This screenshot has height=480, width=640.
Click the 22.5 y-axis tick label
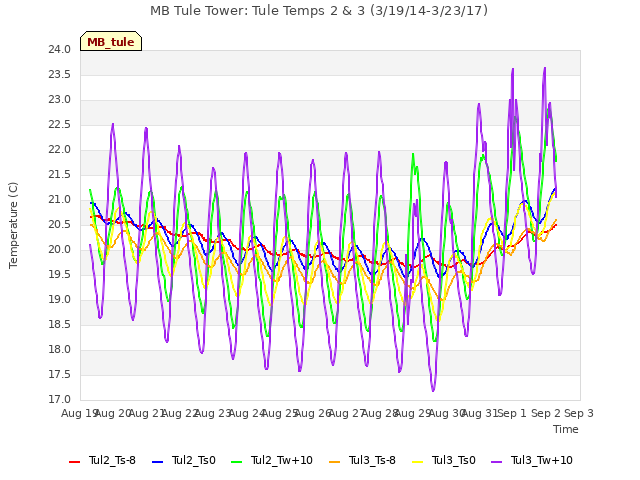point(60,124)
